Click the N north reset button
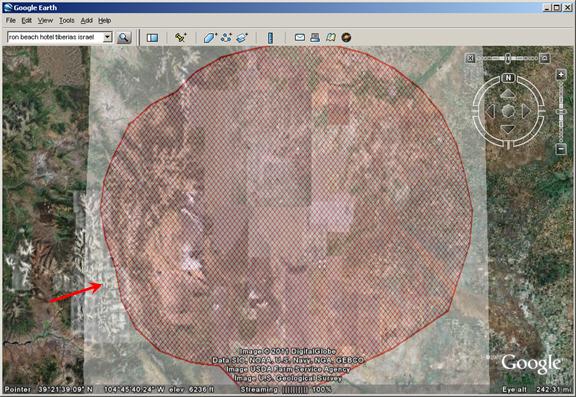Viewport: 576px width, 397px height. (508, 78)
